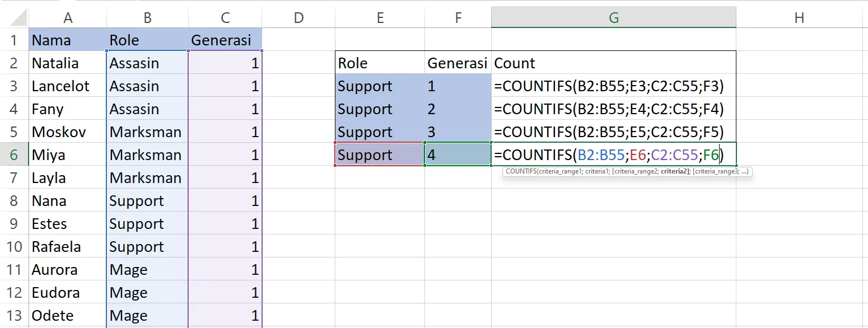Select row header number 12
The height and width of the screenshot is (328, 868).
[14, 293]
